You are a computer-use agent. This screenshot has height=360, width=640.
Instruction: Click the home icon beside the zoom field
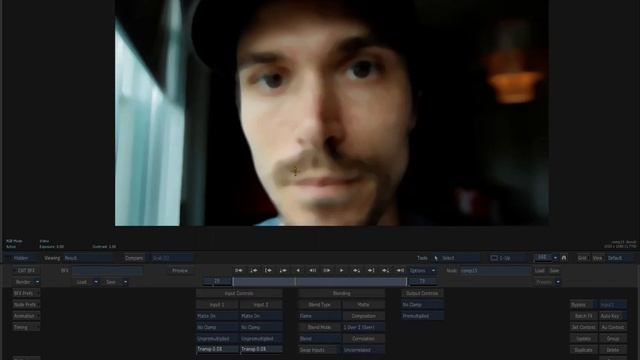(x=564, y=258)
